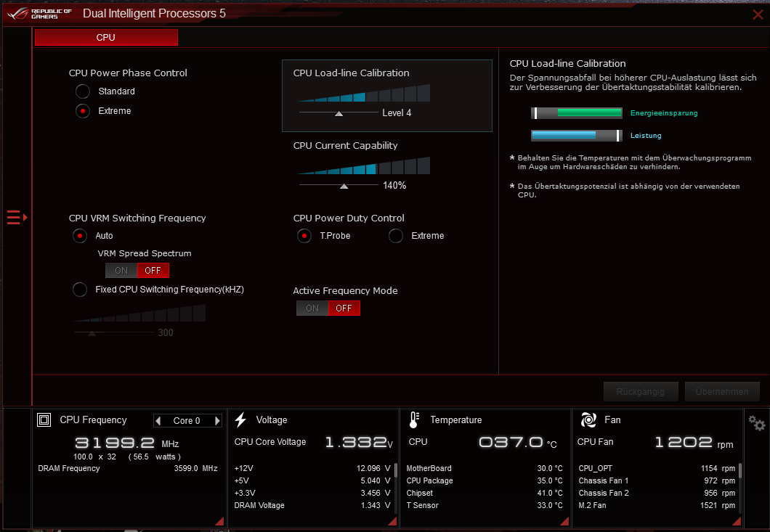Choose Extreme for CPU Power Duty Control

[396, 236]
